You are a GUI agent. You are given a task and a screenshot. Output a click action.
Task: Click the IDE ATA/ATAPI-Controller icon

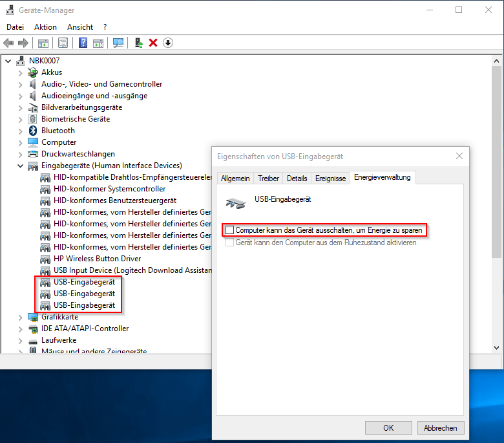33,329
